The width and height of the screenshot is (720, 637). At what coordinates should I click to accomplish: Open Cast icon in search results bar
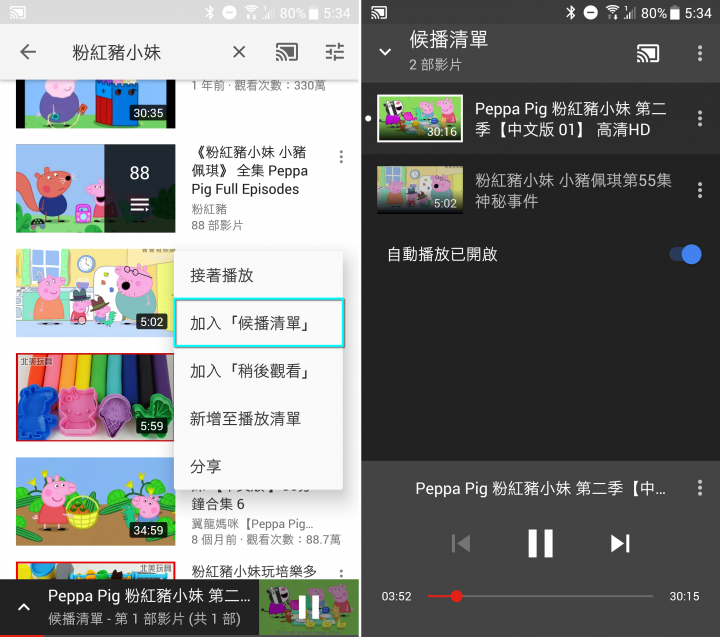287,52
